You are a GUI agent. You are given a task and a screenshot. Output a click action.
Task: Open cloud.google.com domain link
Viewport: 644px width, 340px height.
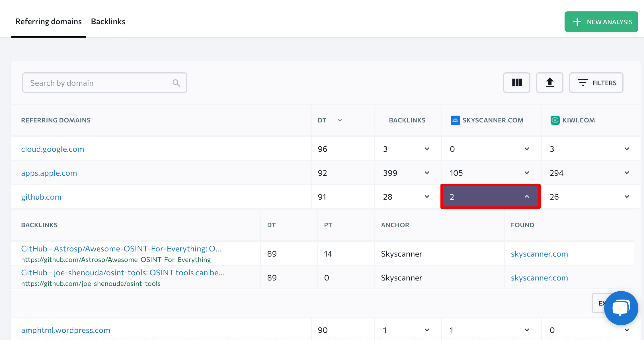click(53, 149)
